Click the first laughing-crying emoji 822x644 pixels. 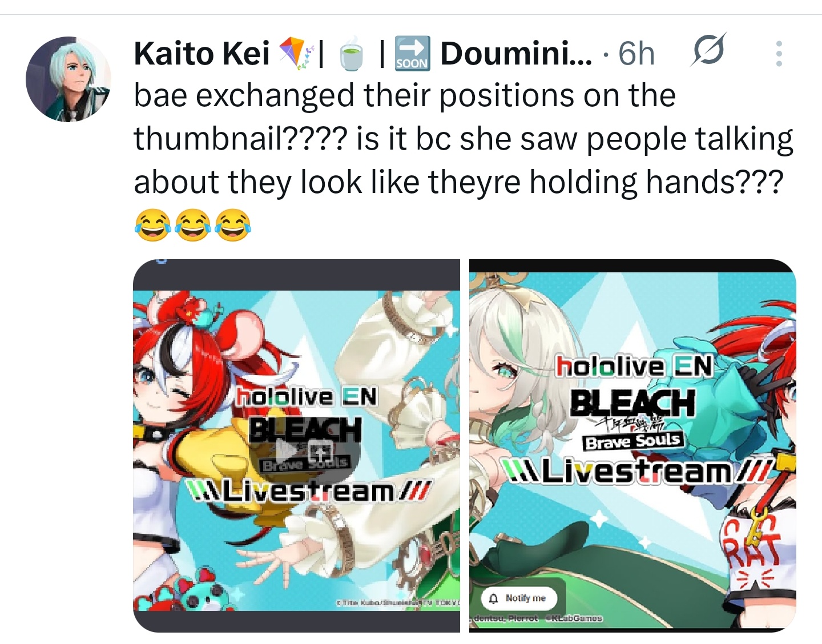click(x=152, y=224)
